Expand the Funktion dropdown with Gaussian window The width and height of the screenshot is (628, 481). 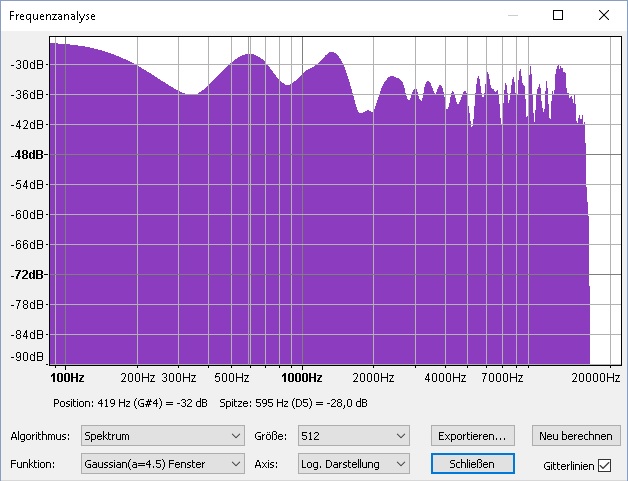[x=163, y=464]
